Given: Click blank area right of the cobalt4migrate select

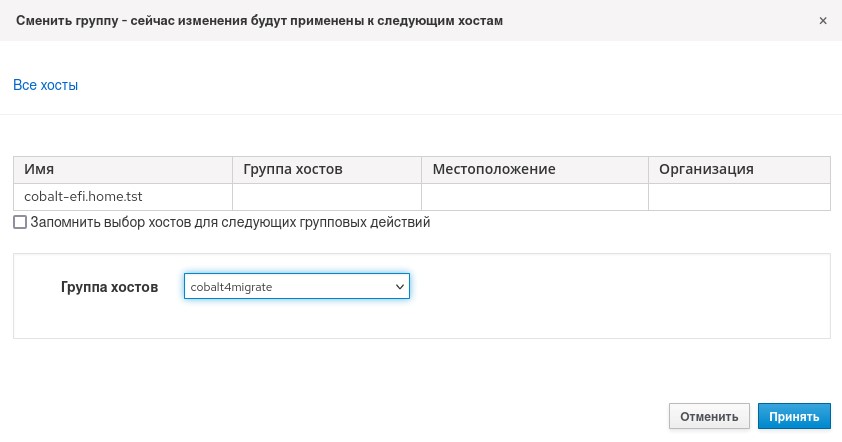Looking at the screenshot, I should pos(620,287).
